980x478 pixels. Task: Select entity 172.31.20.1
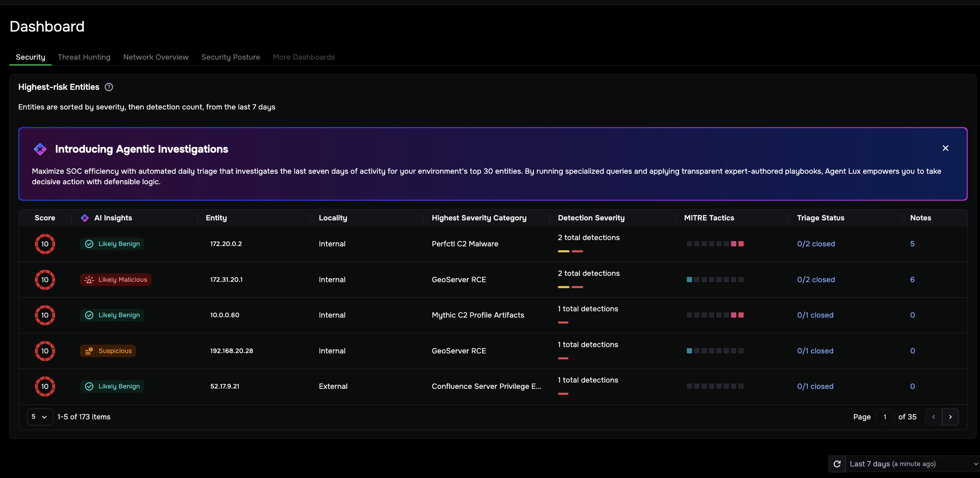coord(226,279)
